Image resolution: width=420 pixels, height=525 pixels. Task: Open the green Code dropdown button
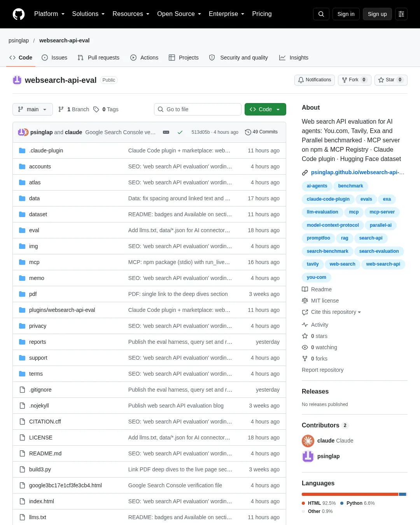pos(265,109)
